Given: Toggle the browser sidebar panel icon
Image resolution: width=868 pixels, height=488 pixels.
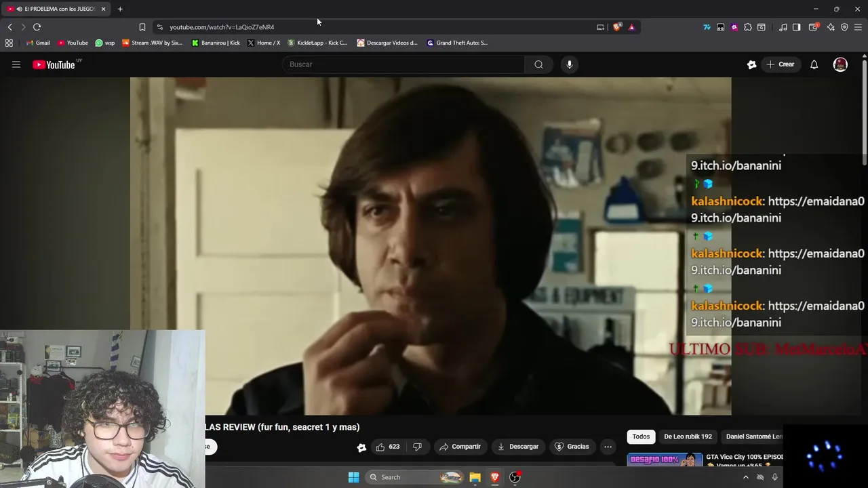Looking at the screenshot, I should click(x=796, y=27).
